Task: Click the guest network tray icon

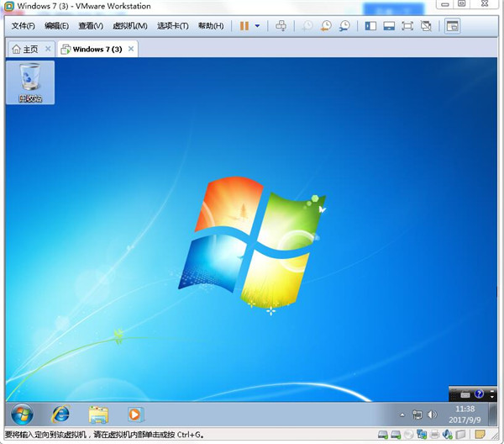Action: point(417,415)
